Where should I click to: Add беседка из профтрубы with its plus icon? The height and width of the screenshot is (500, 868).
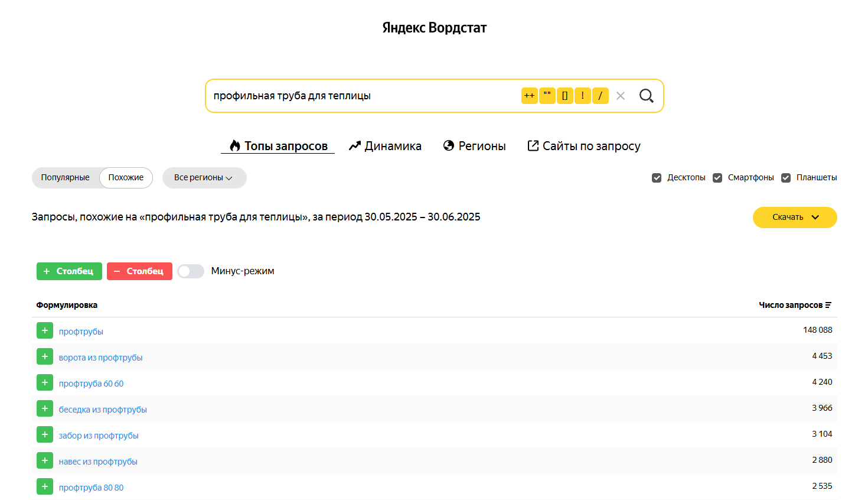(45, 408)
